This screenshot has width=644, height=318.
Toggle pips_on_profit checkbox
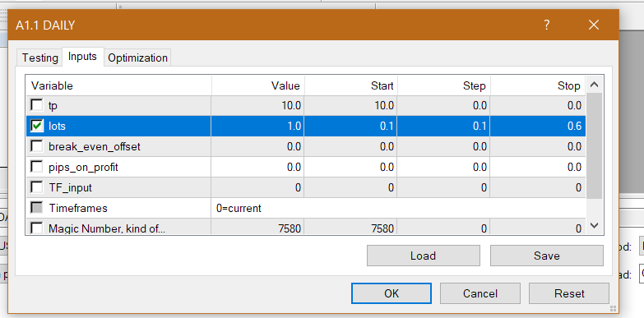coord(37,167)
